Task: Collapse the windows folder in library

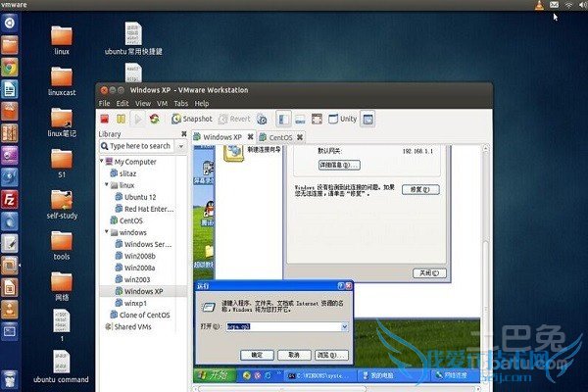Action: (107, 232)
